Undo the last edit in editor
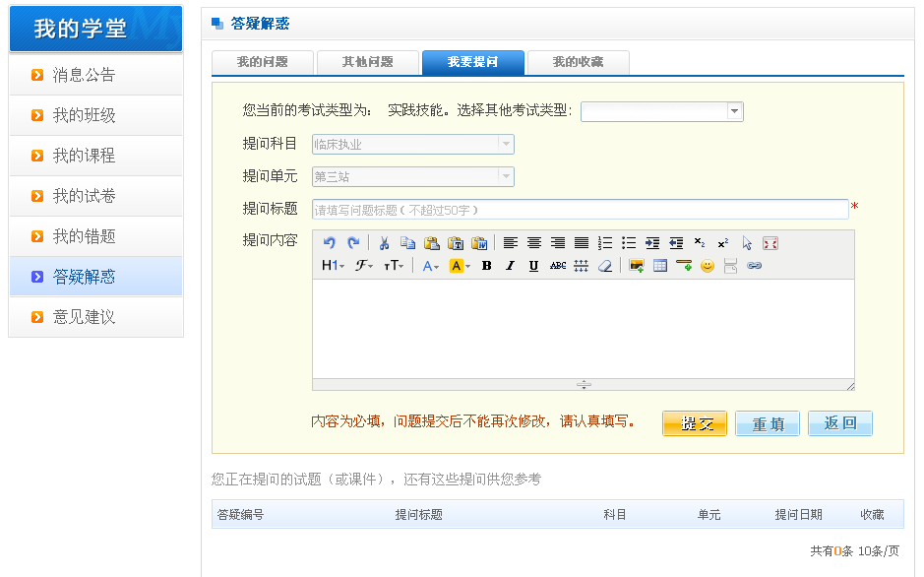 pos(330,243)
